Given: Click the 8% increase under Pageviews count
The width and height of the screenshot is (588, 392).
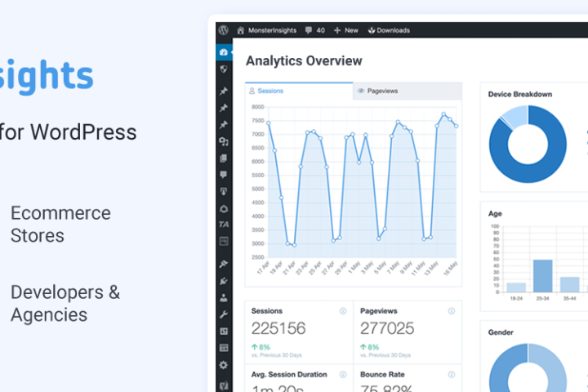Looking at the screenshot, I should coord(369,347).
